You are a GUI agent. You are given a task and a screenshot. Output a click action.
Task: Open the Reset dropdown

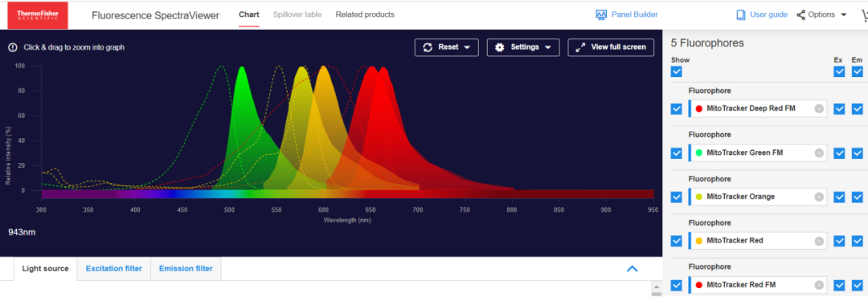446,47
